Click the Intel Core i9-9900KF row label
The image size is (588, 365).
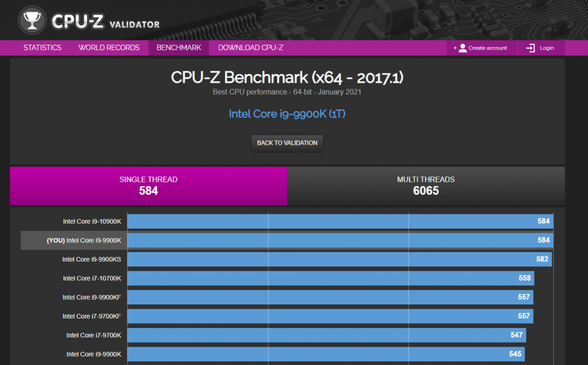(x=92, y=297)
